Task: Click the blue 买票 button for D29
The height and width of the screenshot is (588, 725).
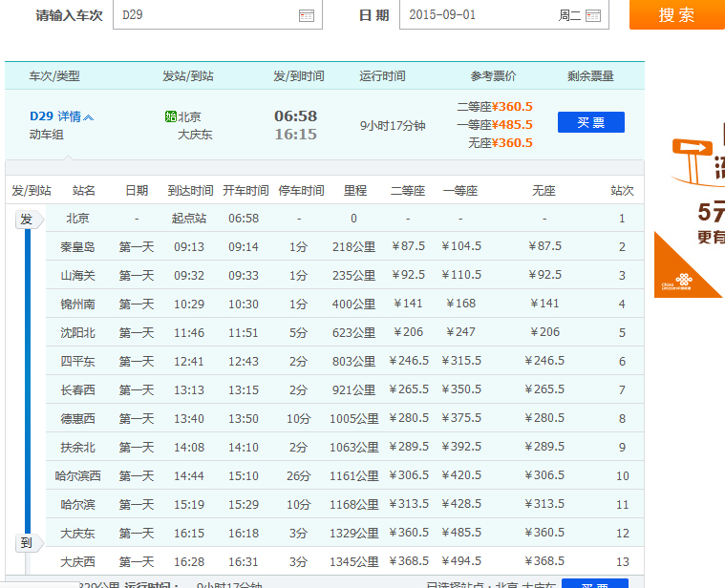Action: 590,122
